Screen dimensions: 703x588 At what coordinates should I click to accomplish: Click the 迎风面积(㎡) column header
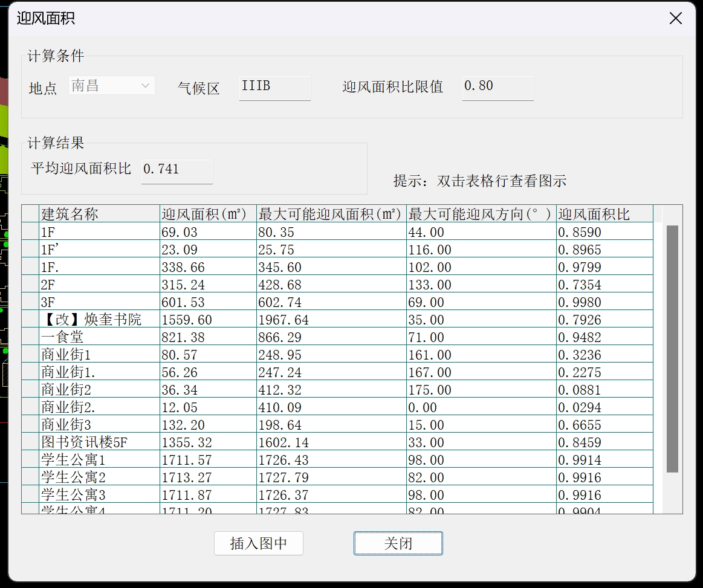pos(207,214)
